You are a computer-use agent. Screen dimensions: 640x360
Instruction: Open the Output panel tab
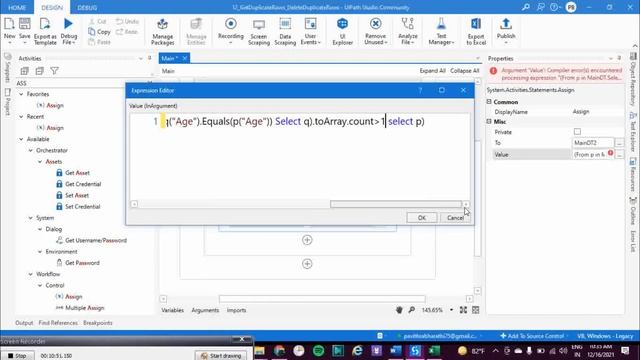(24, 323)
